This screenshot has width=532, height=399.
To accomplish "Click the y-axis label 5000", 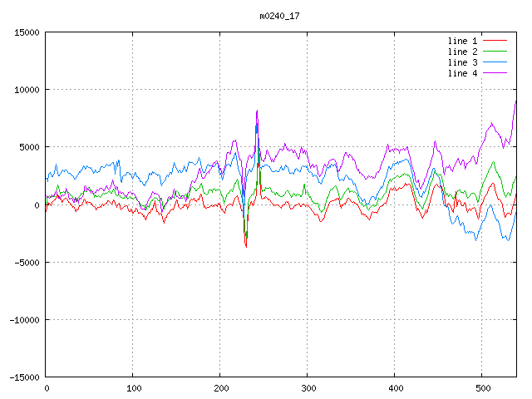I will tap(30, 147).
